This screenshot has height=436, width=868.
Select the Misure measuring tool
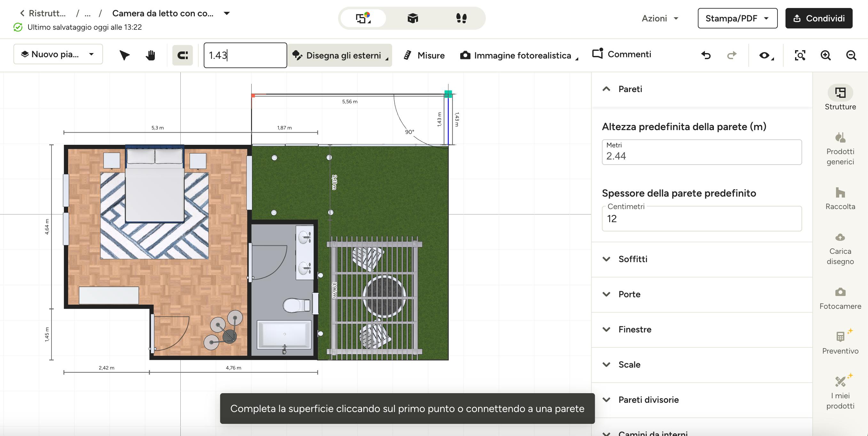424,55
